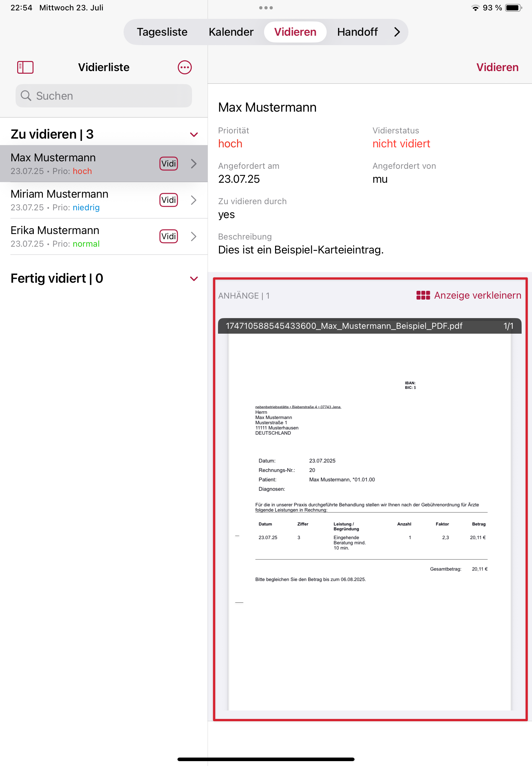Click Prio: niedrig on Miriam's row
532x766 pixels.
pyautogui.click(x=76, y=207)
